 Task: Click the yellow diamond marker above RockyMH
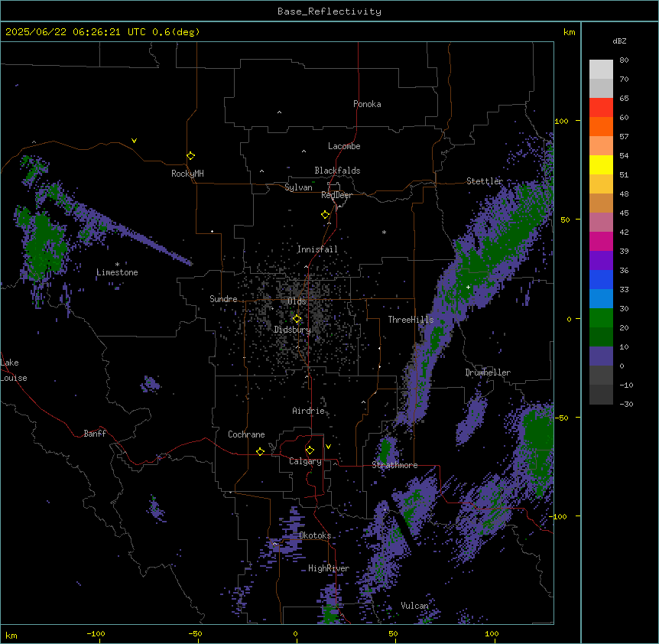pyautogui.click(x=190, y=156)
